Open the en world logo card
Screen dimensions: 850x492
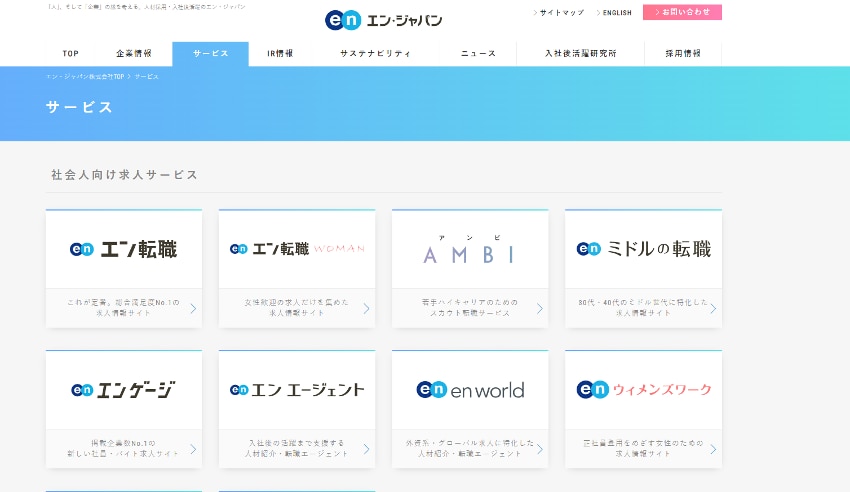click(470, 390)
